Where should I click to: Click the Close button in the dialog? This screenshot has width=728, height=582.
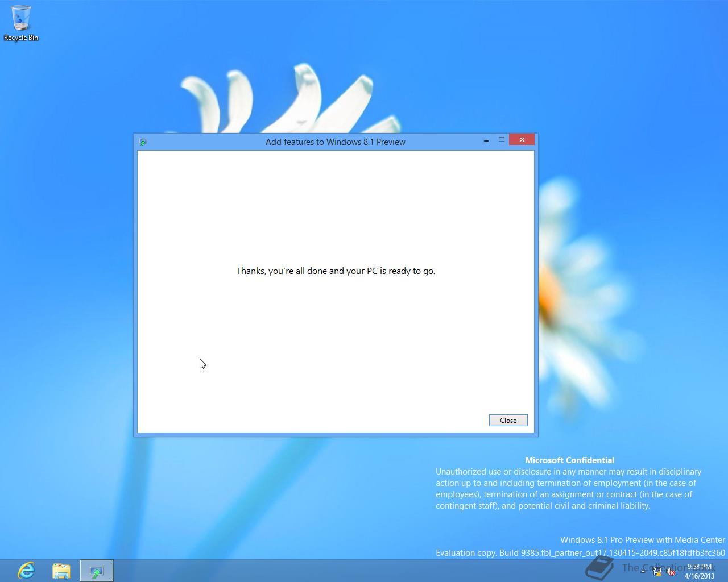tap(508, 420)
